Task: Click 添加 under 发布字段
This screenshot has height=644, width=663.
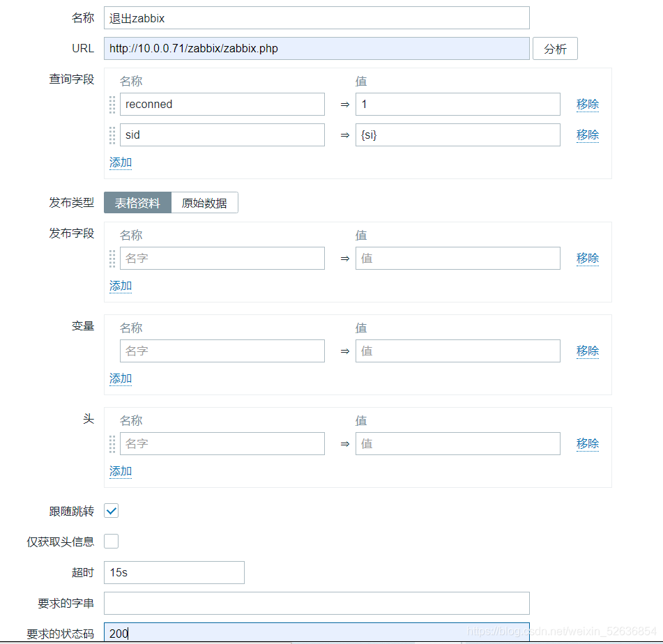Action: point(121,286)
